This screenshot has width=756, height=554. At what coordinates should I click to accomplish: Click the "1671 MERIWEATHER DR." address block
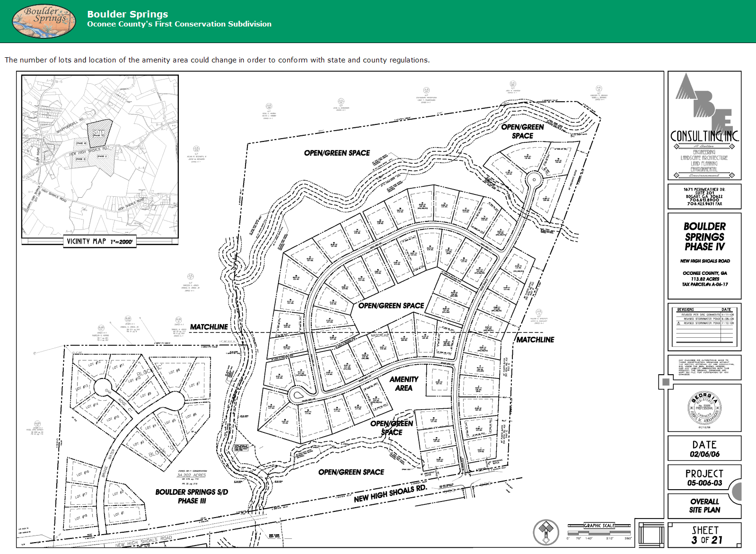[704, 196]
